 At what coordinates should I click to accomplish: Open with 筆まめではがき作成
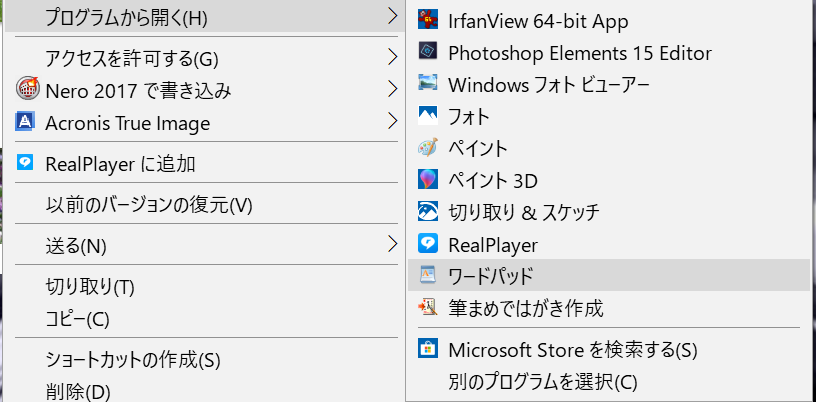coord(609,308)
